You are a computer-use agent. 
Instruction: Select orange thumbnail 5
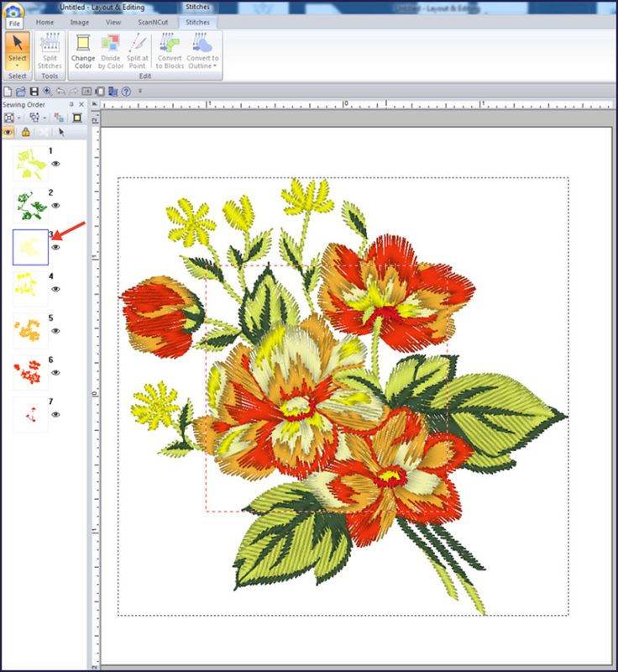(30, 331)
